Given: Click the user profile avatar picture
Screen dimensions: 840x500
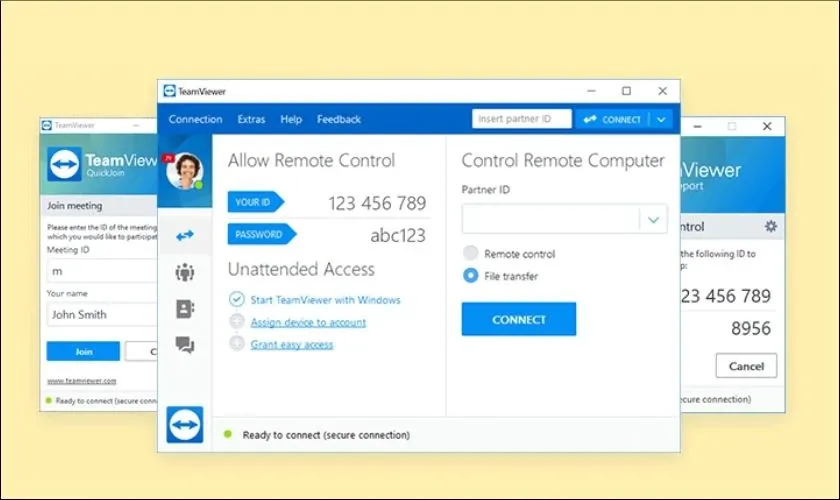Looking at the screenshot, I should point(184,171).
